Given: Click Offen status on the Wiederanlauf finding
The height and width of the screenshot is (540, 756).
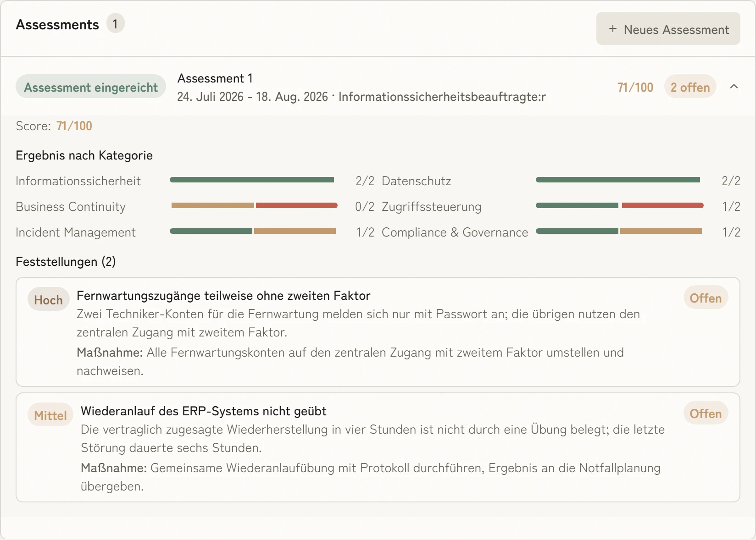Looking at the screenshot, I should pos(706,413).
